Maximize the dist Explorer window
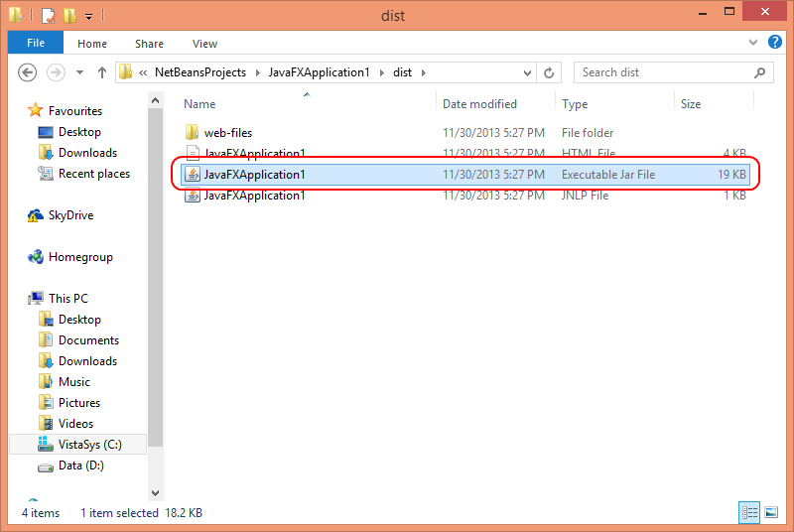 click(729, 11)
